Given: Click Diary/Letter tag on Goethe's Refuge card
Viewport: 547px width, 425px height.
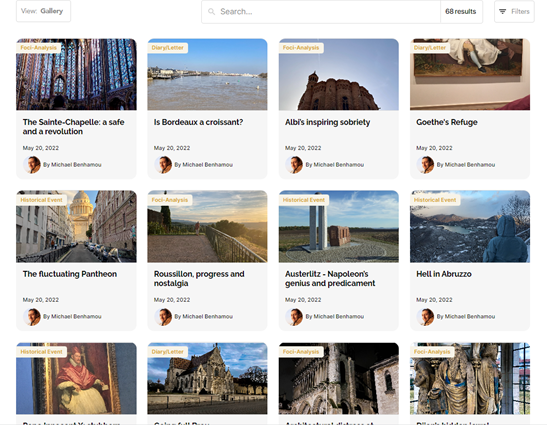Looking at the screenshot, I should click(x=430, y=47).
